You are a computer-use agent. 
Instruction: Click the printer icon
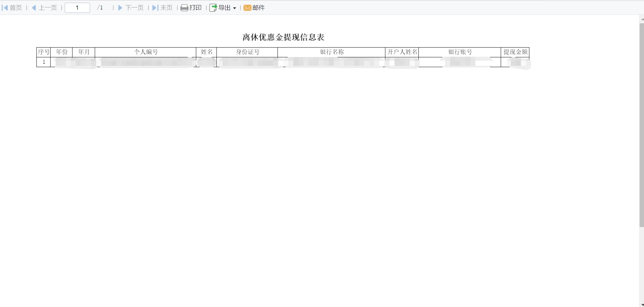click(x=184, y=8)
